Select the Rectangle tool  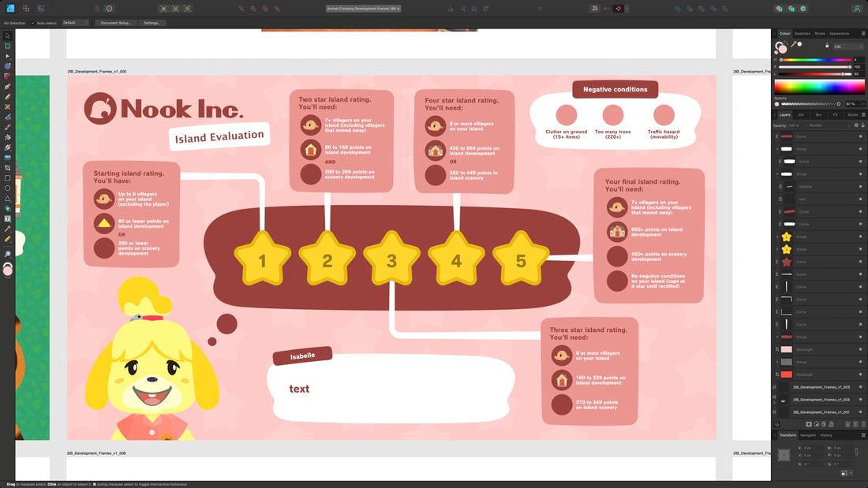[x=7, y=178]
